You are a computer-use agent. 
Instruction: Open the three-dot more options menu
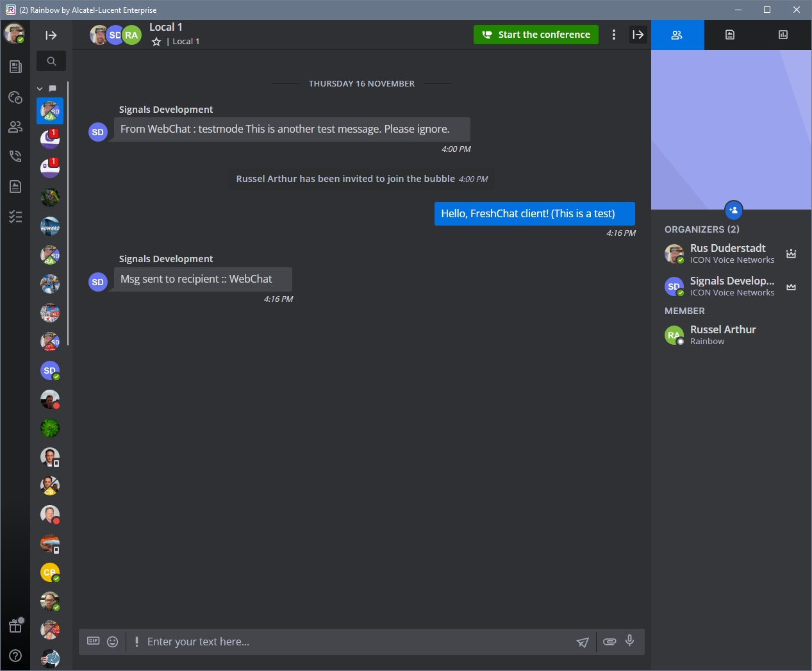coord(614,35)
